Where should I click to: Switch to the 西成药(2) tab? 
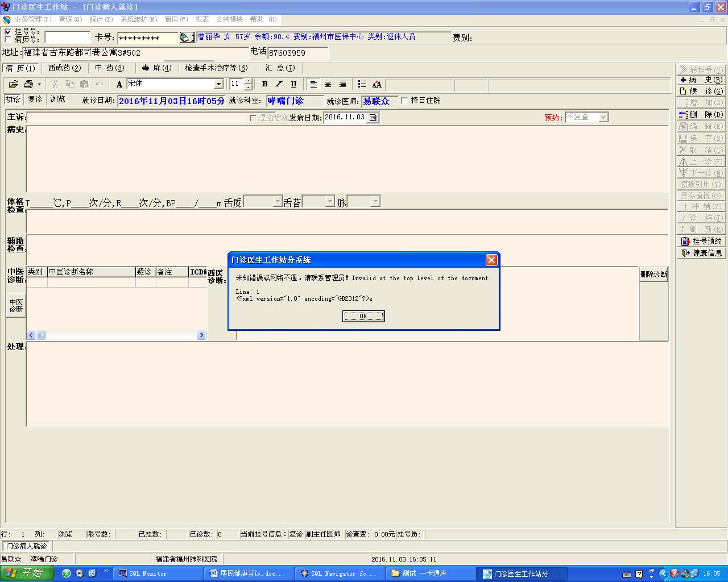pyautogui.click(x=64, y=68)
